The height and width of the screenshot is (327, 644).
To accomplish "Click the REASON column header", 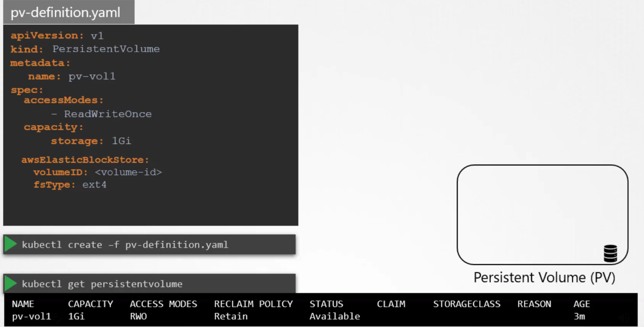I will pyautogui.click(x=534, y=304).
